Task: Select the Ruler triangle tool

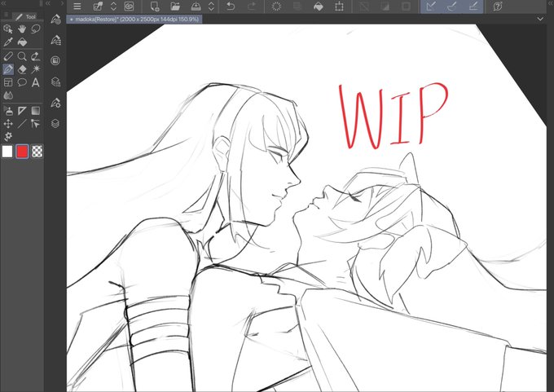Action: (22, 111)
